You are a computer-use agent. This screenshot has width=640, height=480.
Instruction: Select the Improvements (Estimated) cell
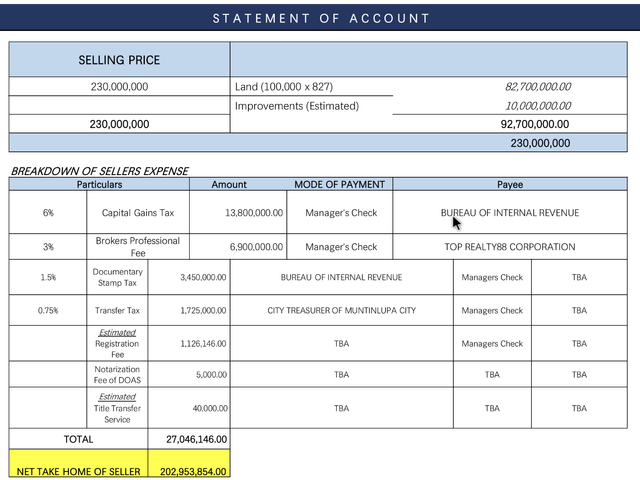click(x=311, y=106)
